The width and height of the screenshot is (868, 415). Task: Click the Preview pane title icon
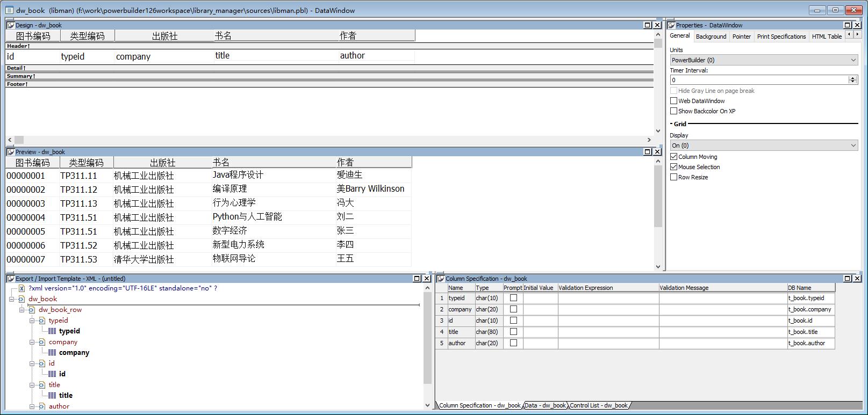11,152
